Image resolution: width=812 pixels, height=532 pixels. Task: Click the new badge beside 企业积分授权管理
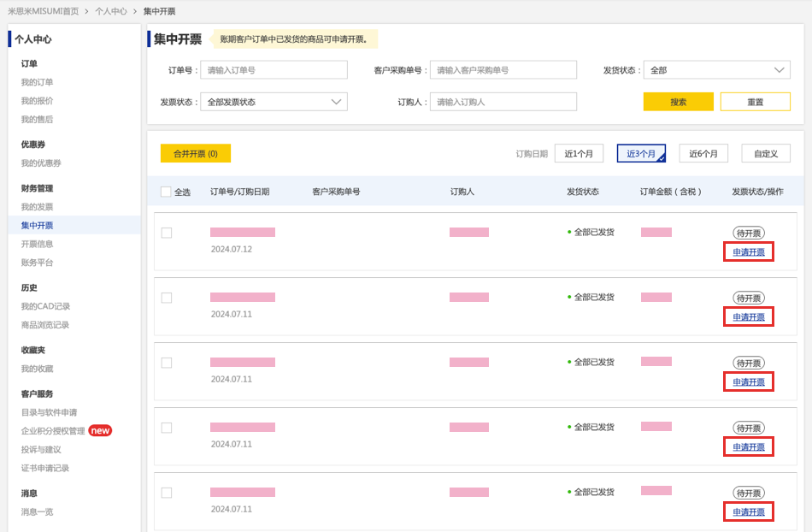[x=100, y=430]
